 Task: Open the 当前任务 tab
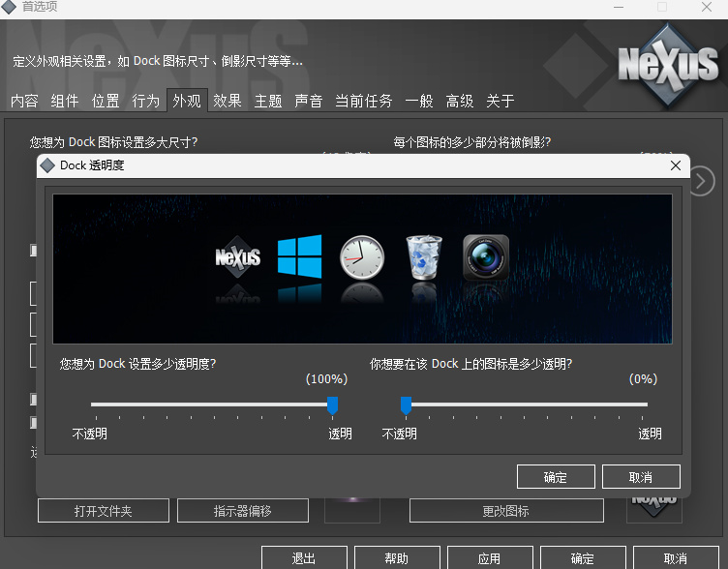(364, 101)
